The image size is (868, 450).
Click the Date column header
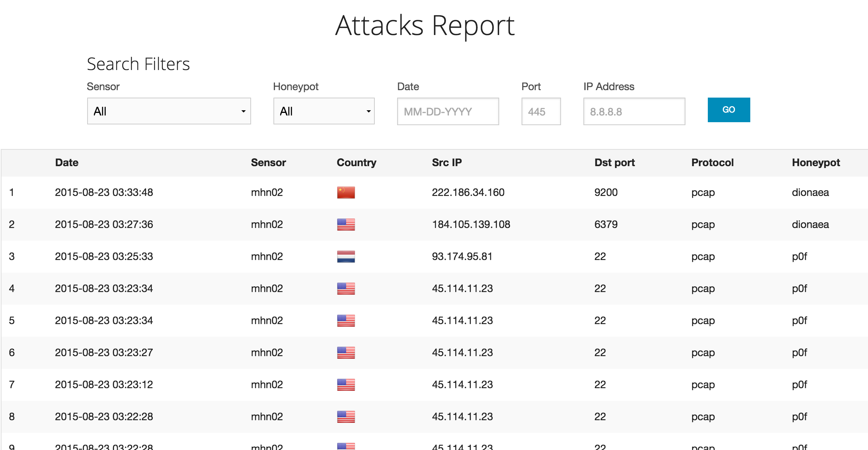tap(67, 162)
